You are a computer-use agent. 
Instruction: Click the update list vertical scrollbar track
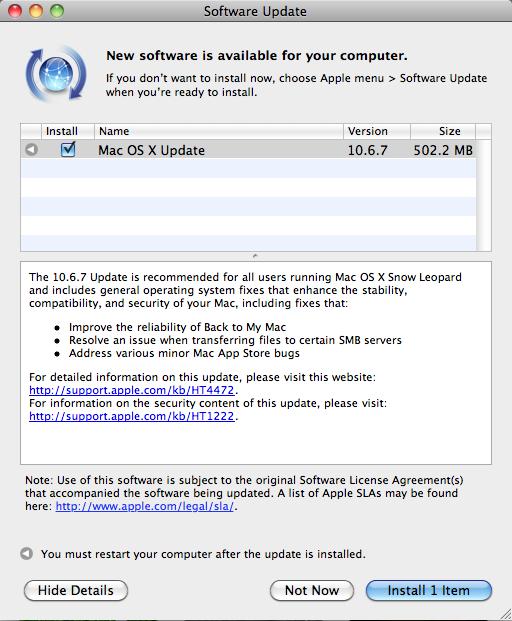click(483, 195)
